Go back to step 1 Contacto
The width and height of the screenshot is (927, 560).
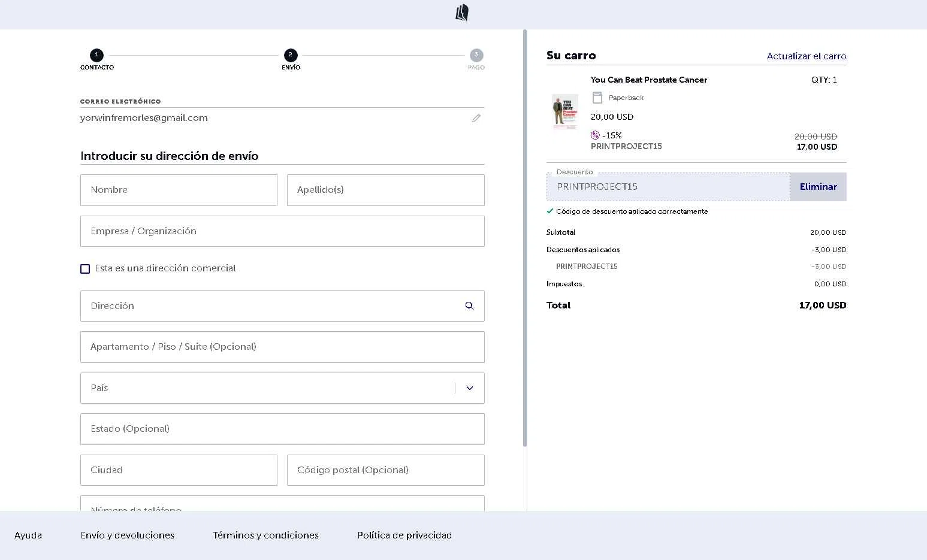click(97, 55)
